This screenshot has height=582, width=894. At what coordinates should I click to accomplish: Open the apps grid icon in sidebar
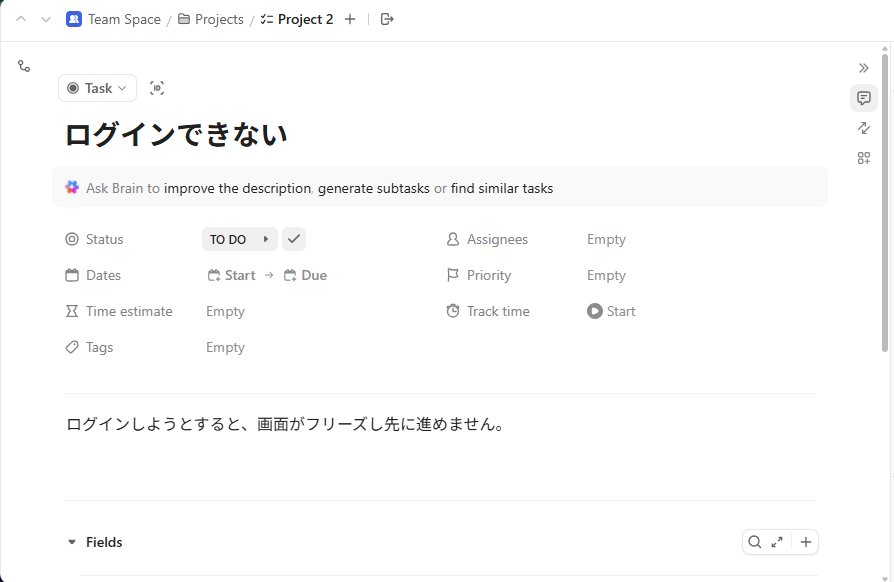click(864, 158)
